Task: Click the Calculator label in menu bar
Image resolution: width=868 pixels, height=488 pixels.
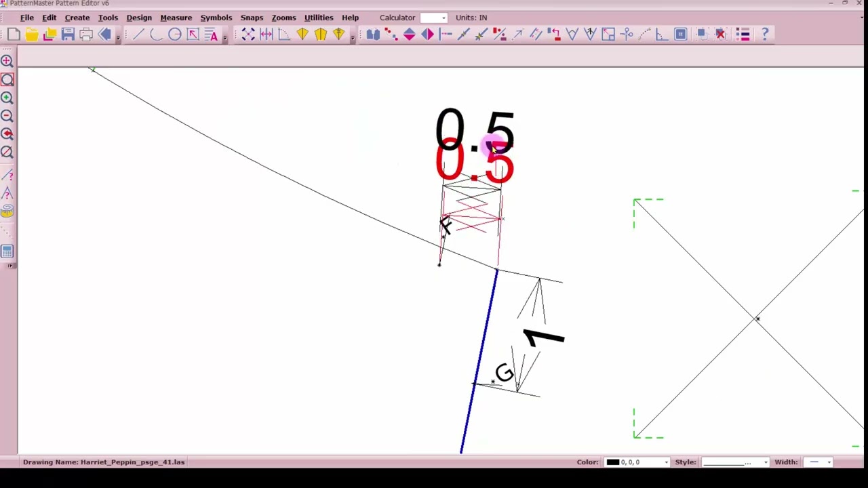Action: 397,18
